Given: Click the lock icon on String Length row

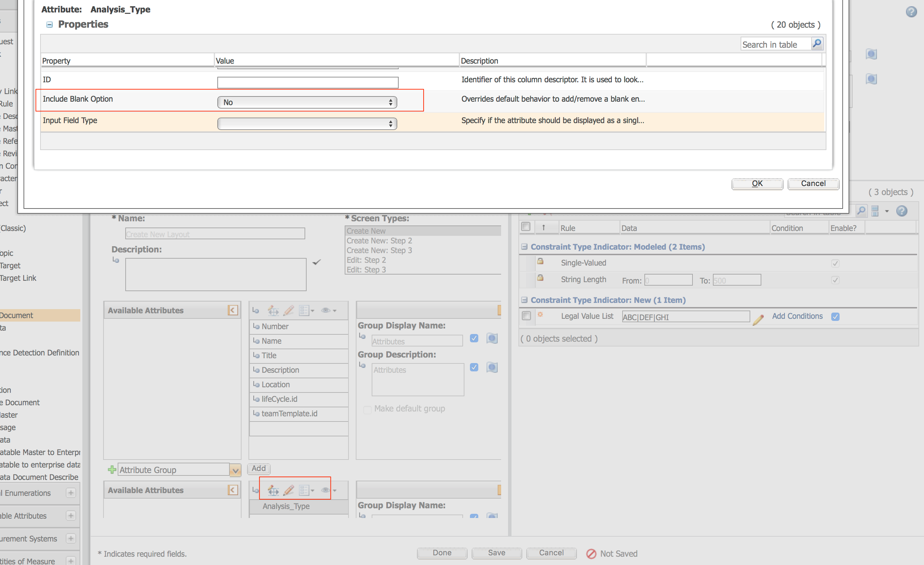Looking at the screenshot, I should pyautogui.click(x=540, y=278).
